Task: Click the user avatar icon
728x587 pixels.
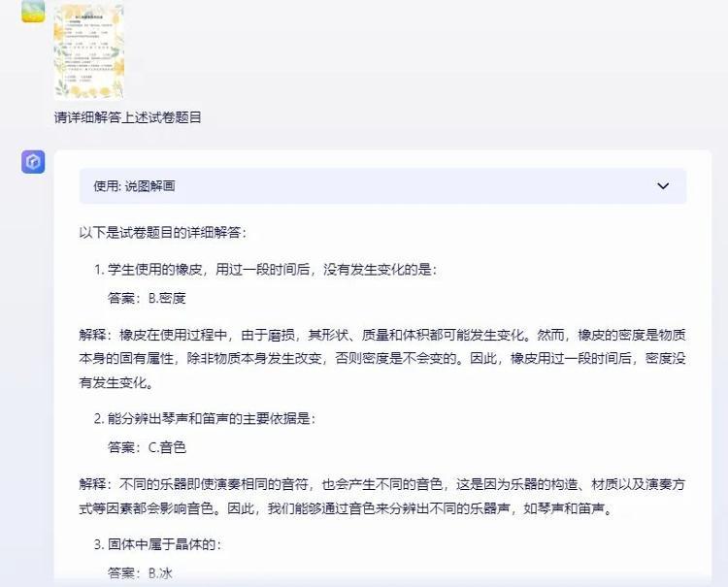Action: [33, 11]
